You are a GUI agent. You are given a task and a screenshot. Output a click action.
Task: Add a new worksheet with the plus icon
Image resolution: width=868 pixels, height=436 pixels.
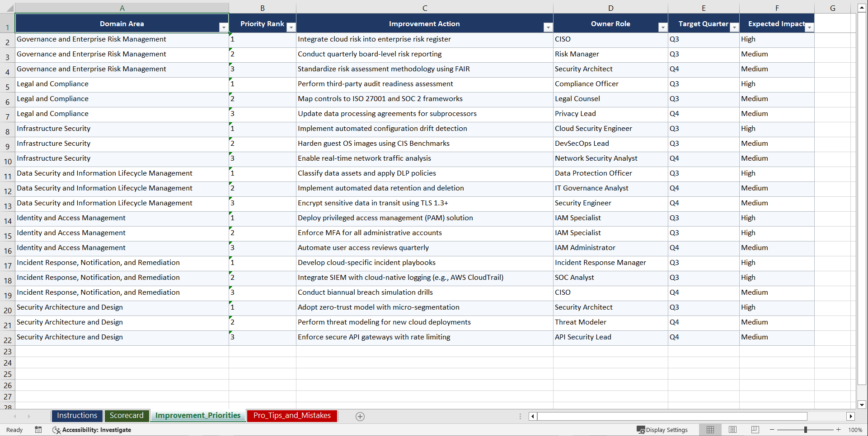pyautogui.click(x=360, y=416)
